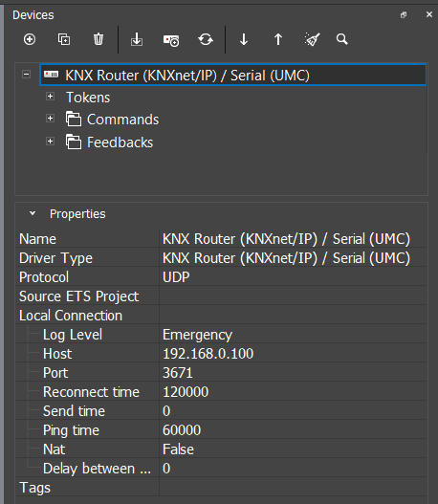This screenshot has height=504, width=438.
Task: Edit the Port 3671 field
Action: click(293, 373)
